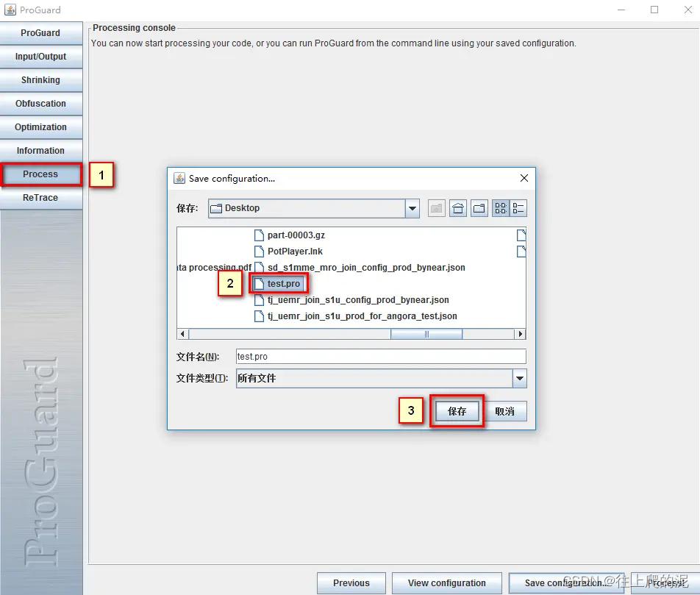Select sd_s1mme_mro_join_config_prod_bynear.json file
Image resolution: width=700 pixels, height=595 pixels.
coord(360,268)
